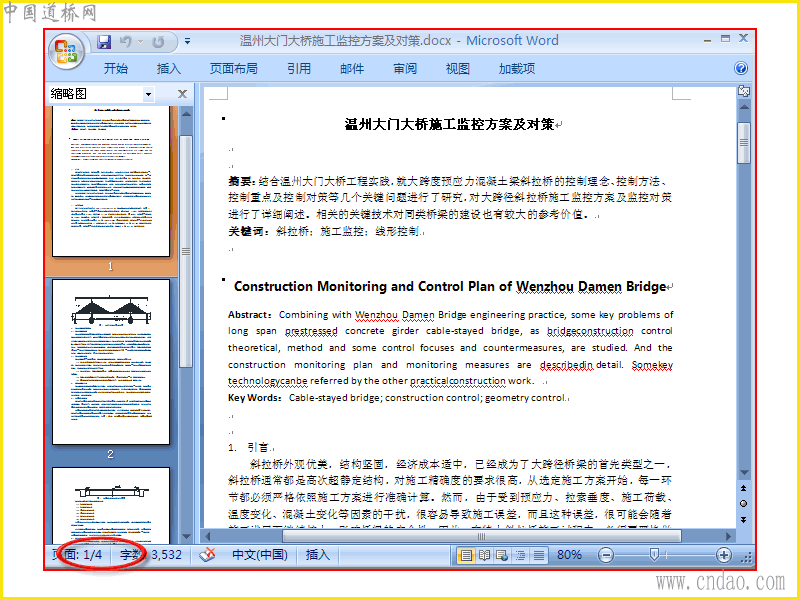The height and width of the screenshot is (600, 800).
Task: Switch to Full Screen Reading view
Action: [x=484, y=555]
